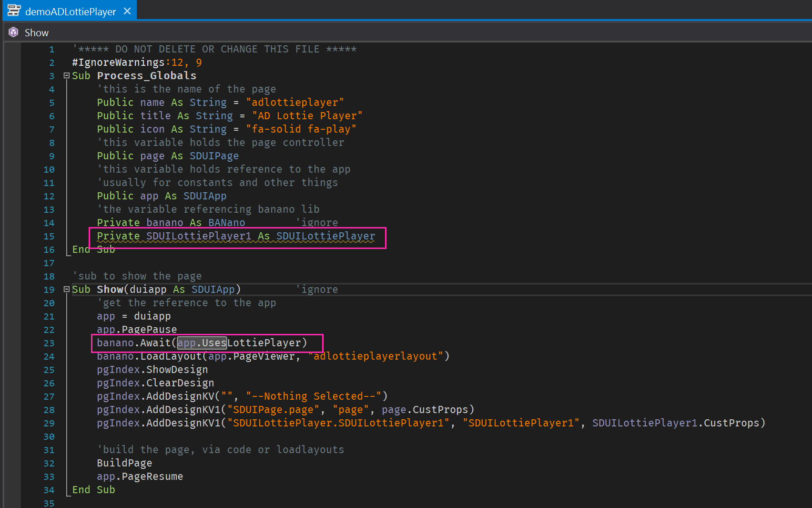Screen dimensions: 812x508
Task: Click the module icon on the demoADLottiePlayer tab
Action: (x=14, y=10)
